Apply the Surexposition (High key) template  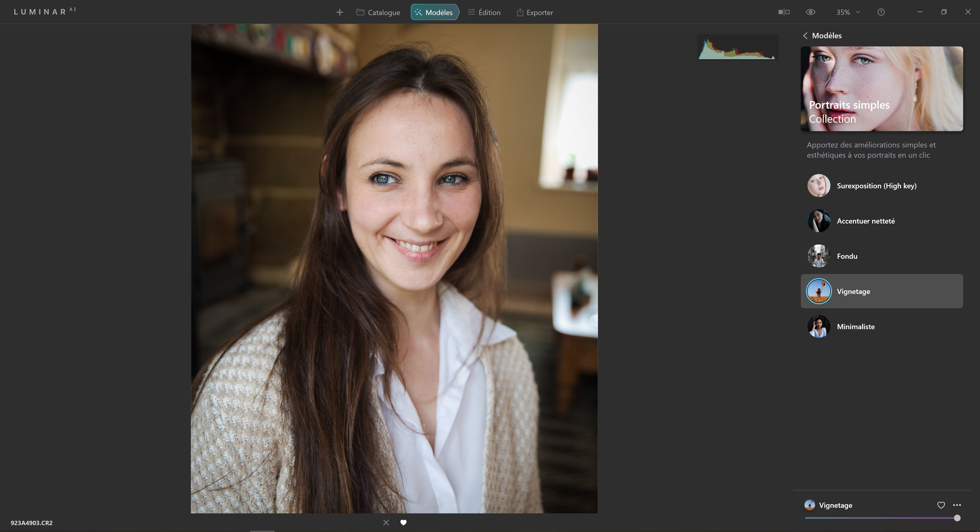(876, 186)
